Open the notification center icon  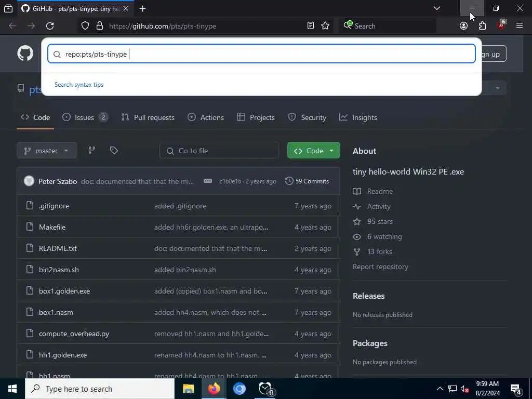point(515,389)
